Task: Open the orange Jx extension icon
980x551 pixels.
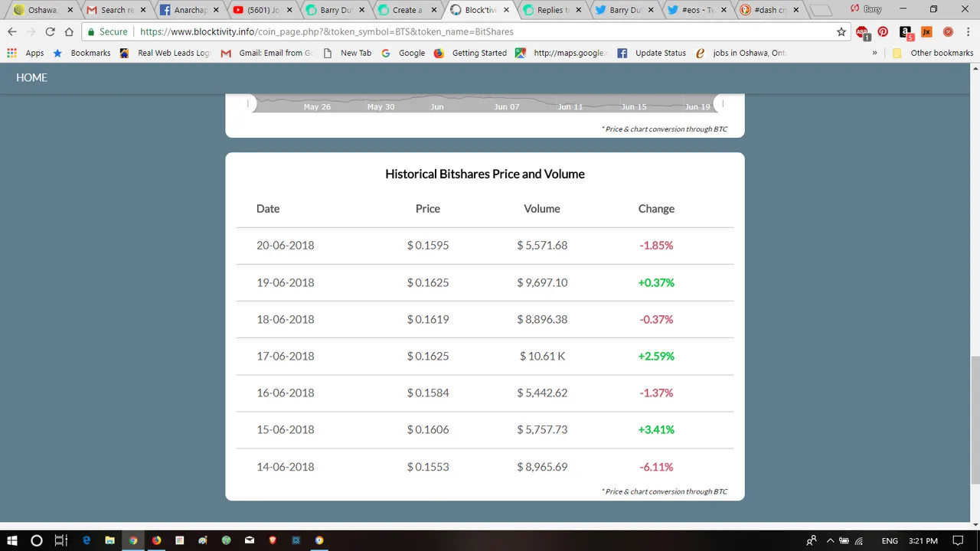Action: (926, 32)
